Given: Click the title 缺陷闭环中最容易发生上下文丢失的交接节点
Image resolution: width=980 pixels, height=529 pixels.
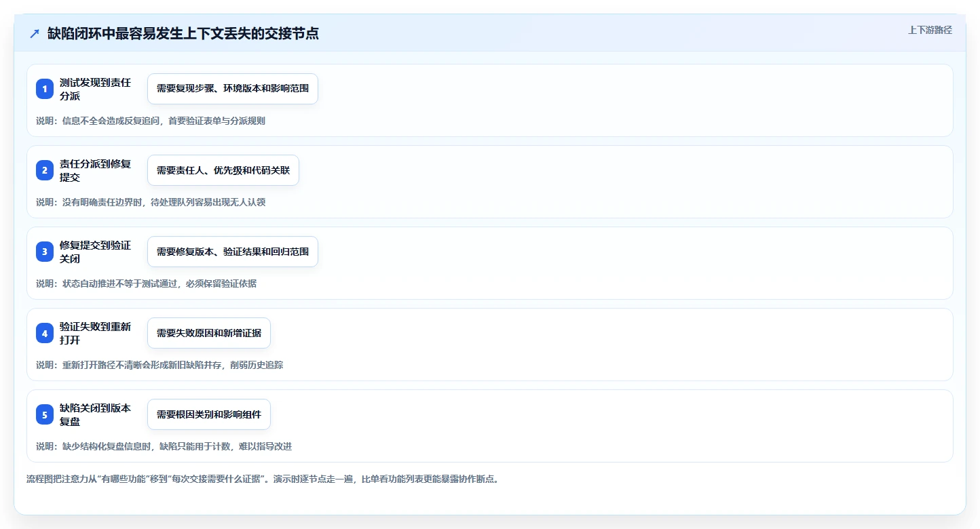Looking at the screenshot, I should point(183,34).
